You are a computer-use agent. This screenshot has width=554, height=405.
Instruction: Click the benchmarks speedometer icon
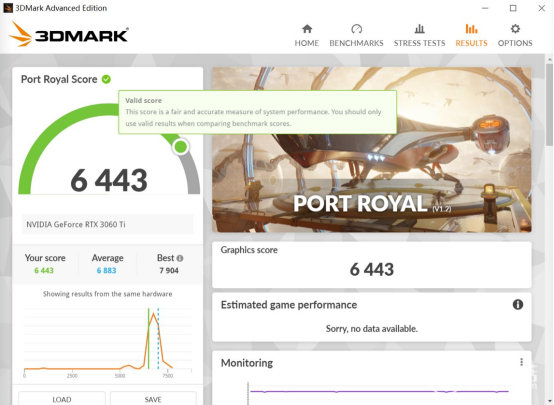(356, 29)
